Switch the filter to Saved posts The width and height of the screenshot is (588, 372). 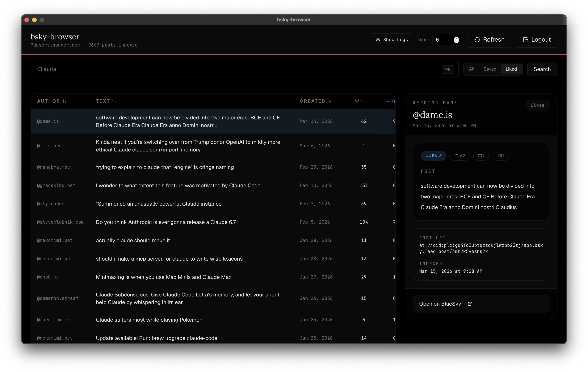tap(490, 69)
